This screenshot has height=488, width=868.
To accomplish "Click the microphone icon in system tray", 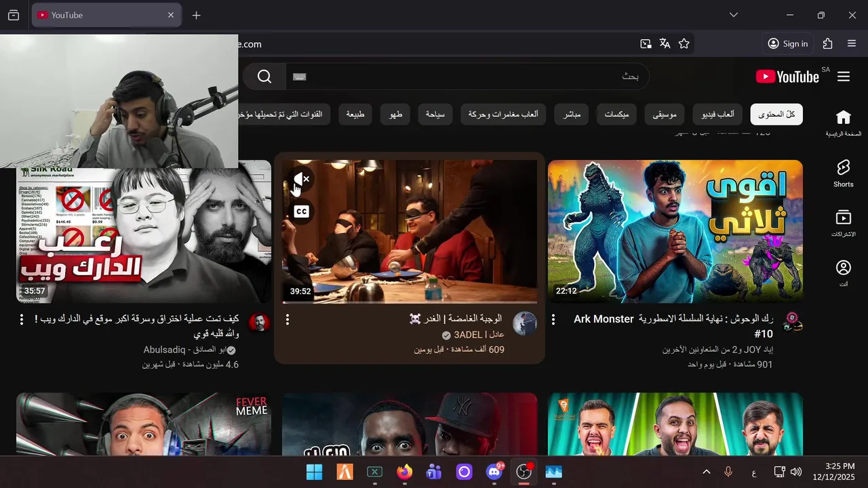I will [x=728, y=472].
